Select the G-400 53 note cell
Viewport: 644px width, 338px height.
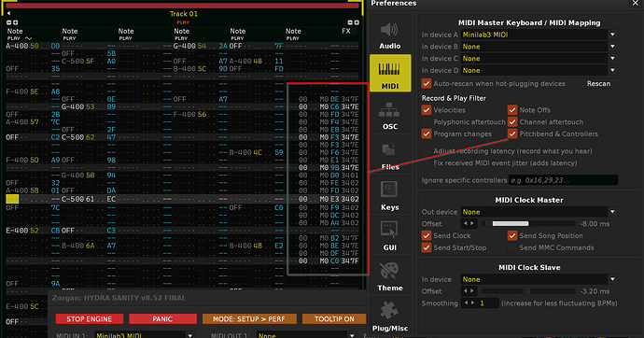[78, 106]
